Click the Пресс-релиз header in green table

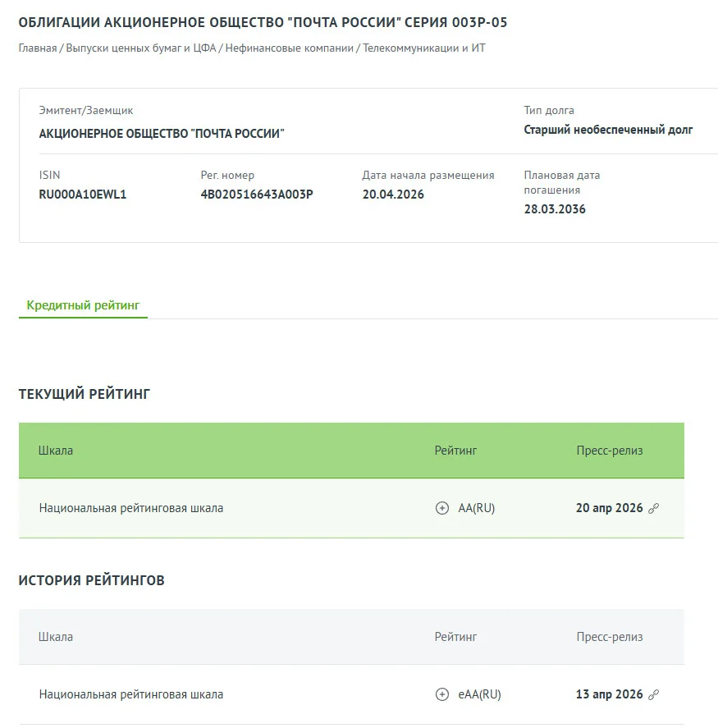pyautogui.click(x=610, y=451)
